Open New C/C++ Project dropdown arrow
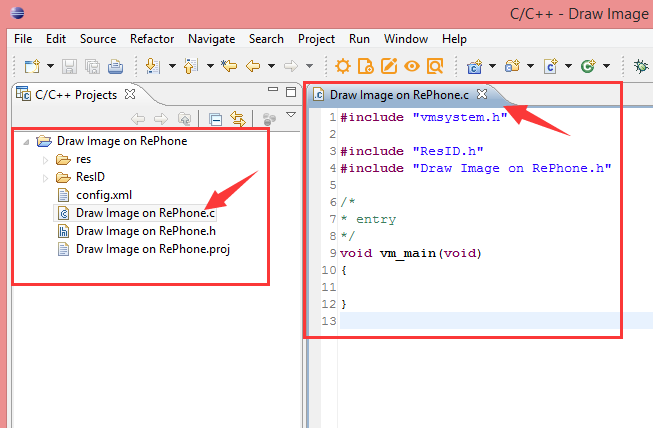The height and width of the screenshot is (428, 653). 492,66
